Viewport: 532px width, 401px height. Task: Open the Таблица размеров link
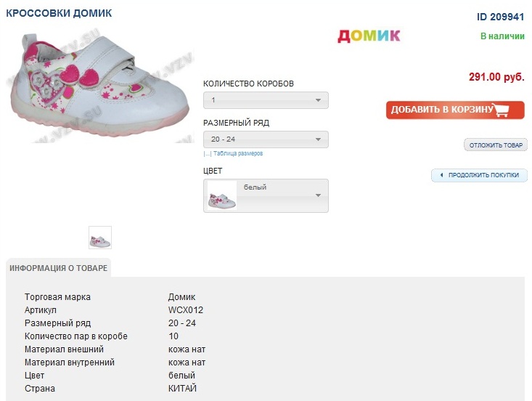coord(238,154)
